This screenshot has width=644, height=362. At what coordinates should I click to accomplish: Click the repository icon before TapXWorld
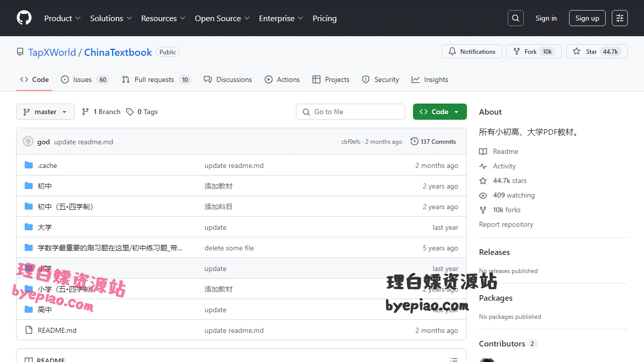tap(20, 52)
